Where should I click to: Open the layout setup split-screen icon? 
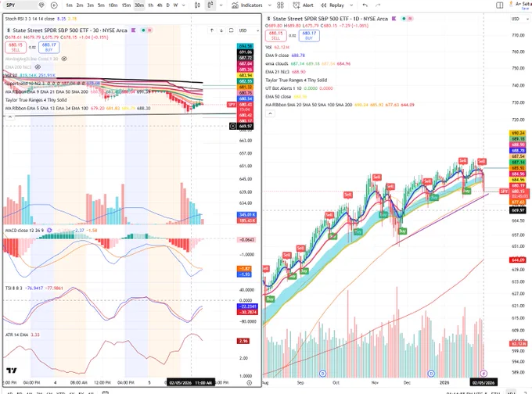(x=499, y=5)
